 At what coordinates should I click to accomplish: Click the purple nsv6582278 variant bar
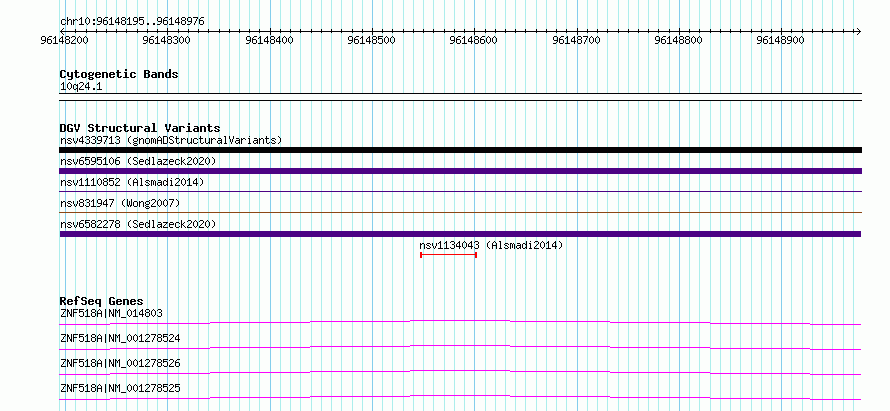pyautogui.click(x=460, y=234)
